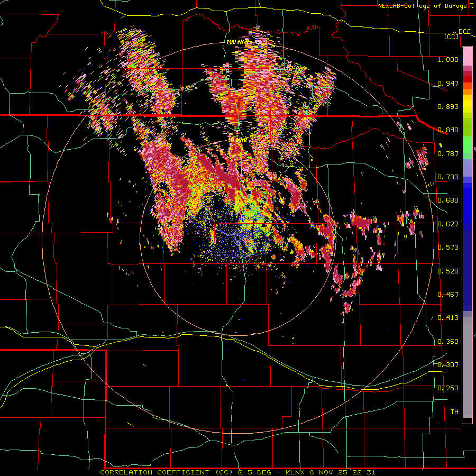This screenshot has width=476, height=476.
Task: Click the 0.680 scale value
Action: pyautogui.click(x=448, y=200)
